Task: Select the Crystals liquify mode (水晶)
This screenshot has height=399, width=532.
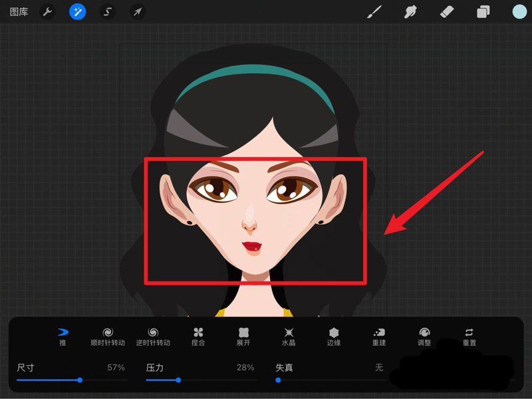Action: point(289,336)
